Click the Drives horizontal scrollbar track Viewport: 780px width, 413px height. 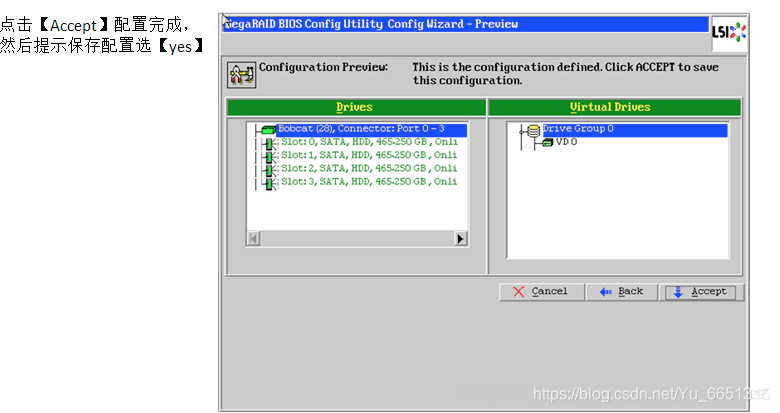coord(357,239)
